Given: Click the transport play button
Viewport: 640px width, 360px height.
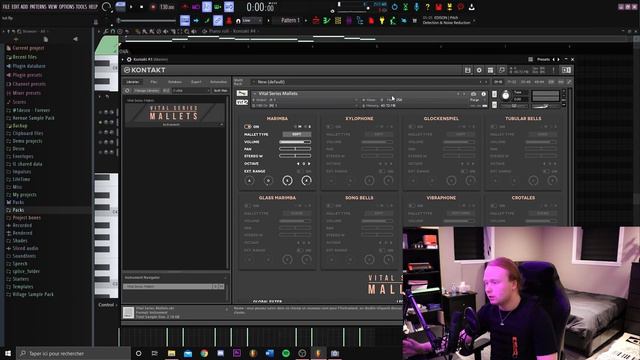Looking at the screenshot, I should [x=131, y=7].
